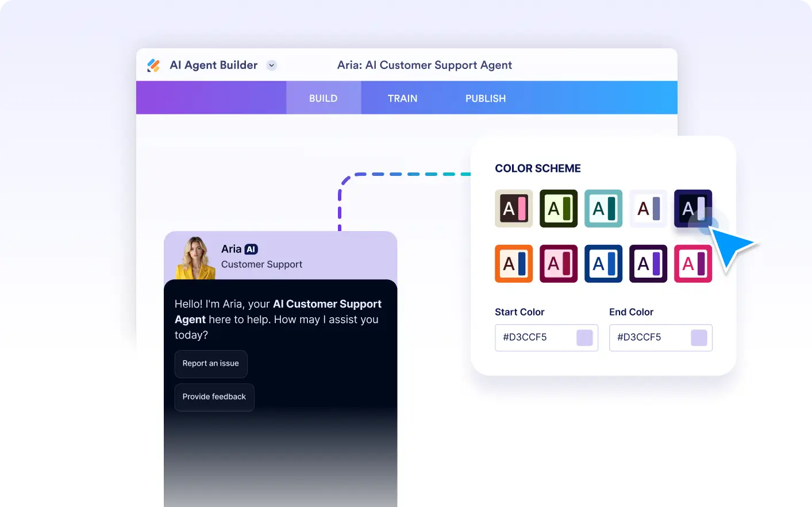Apply the dark navy color scheme
812x507 pixels.
[x=693, y=209]
